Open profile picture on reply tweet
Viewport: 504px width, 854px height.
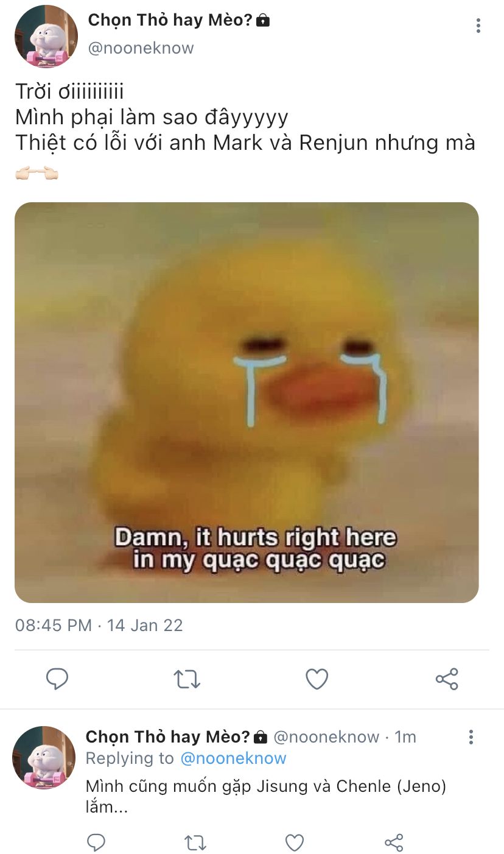coord(44,757)
